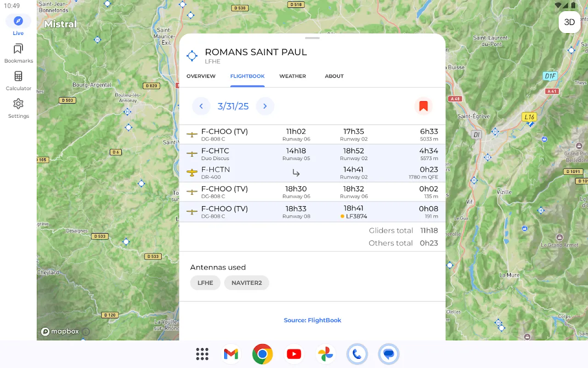
Task: Switch to the Overview tab
Action: (201, 76)
